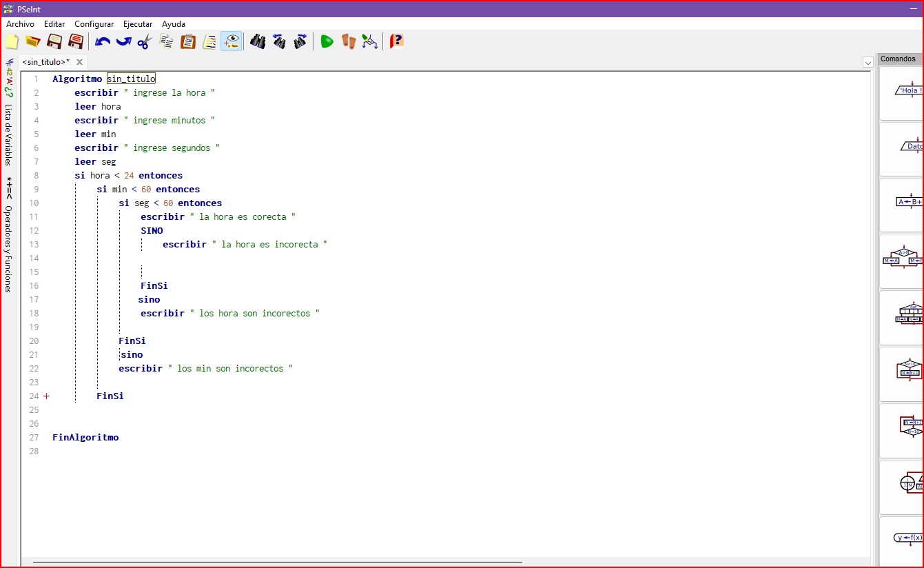Click the Undo arrow icon
The height and width of the screenshot is (568, 924).
click(103, 41)
